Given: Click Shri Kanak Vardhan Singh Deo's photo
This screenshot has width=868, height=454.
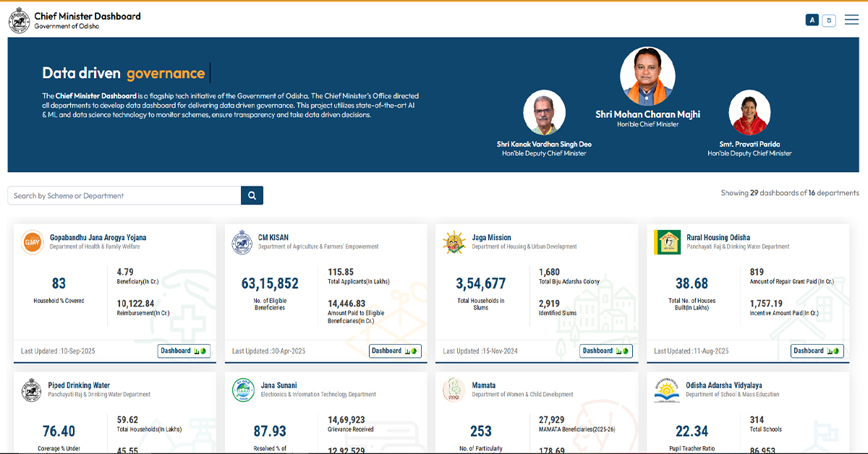Looking at the screenshot, I should click(544, 112).
